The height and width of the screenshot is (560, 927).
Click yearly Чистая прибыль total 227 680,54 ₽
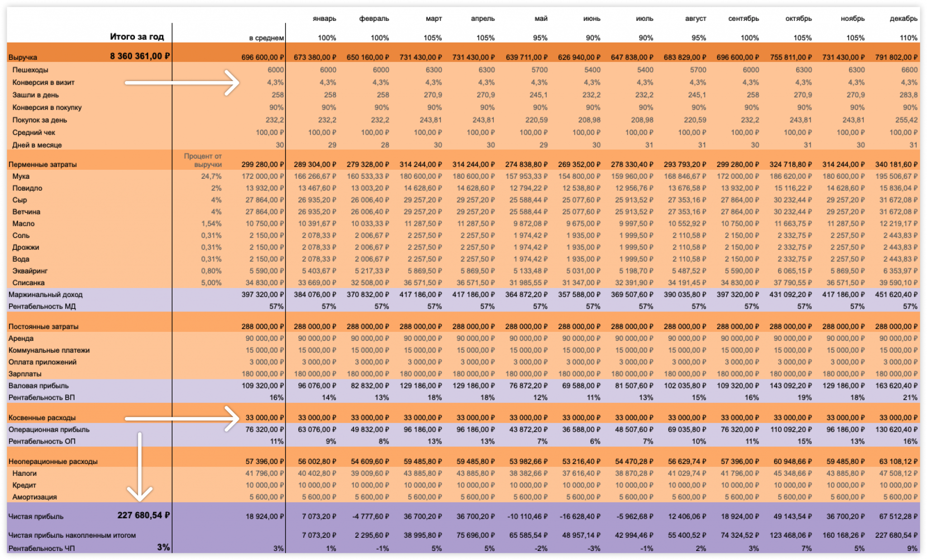tap(143, 515)
